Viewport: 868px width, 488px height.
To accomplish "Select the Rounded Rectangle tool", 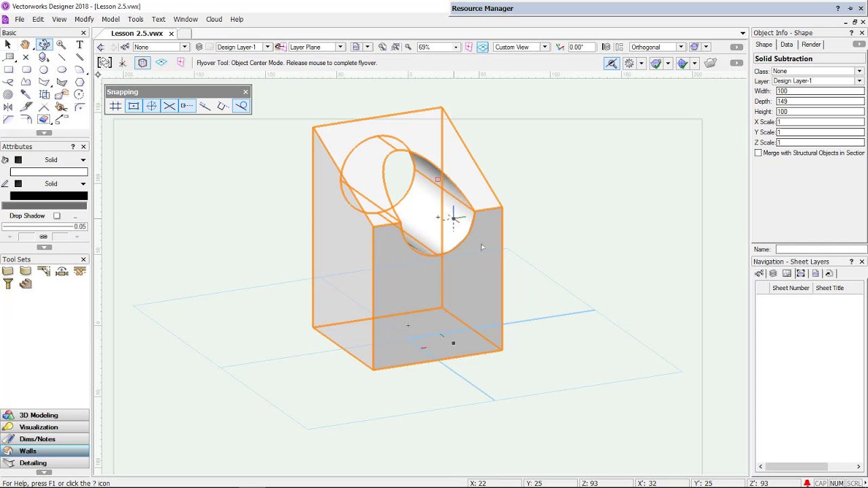I will click(26, 70).
